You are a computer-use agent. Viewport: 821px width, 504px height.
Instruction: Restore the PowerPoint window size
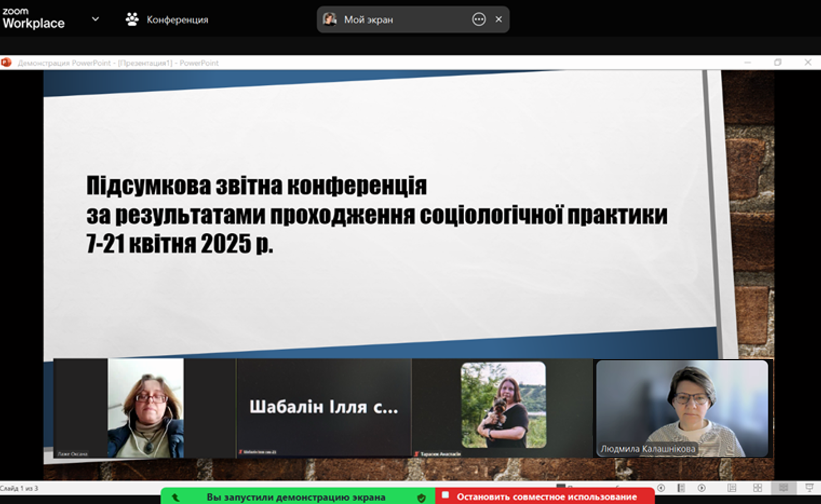(777, 63)
